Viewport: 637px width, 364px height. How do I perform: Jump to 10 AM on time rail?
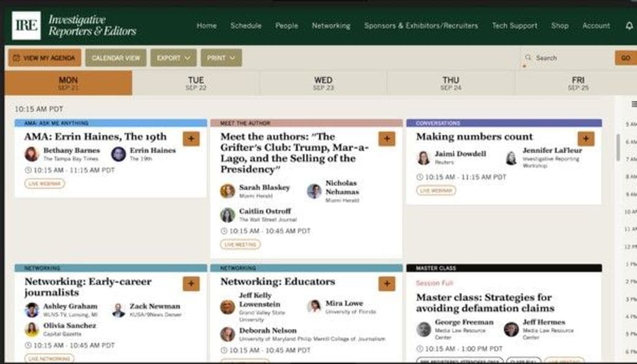(630, 212)
